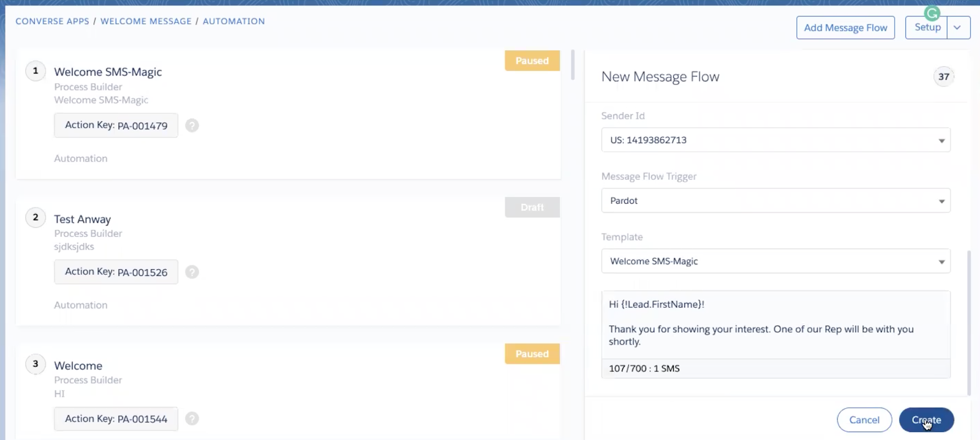Click sjdksjdks description text
980x440 pixels.
click(x=74, y=247)
